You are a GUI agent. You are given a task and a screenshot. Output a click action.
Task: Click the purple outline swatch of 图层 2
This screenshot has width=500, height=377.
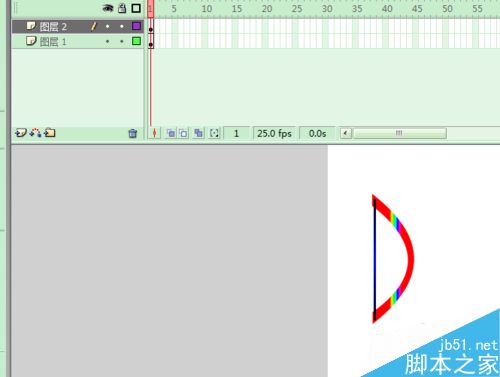pyautogui.click(x=136, y=26)
